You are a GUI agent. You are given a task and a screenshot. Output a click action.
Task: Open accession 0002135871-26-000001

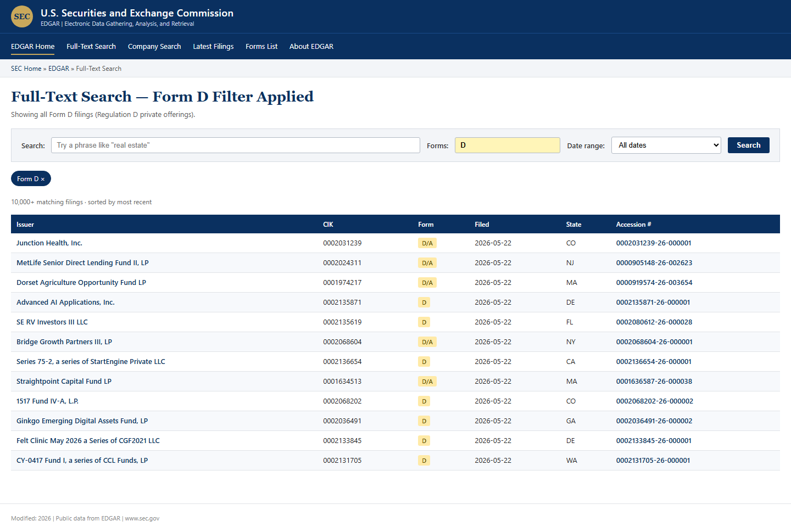(653, 303)
